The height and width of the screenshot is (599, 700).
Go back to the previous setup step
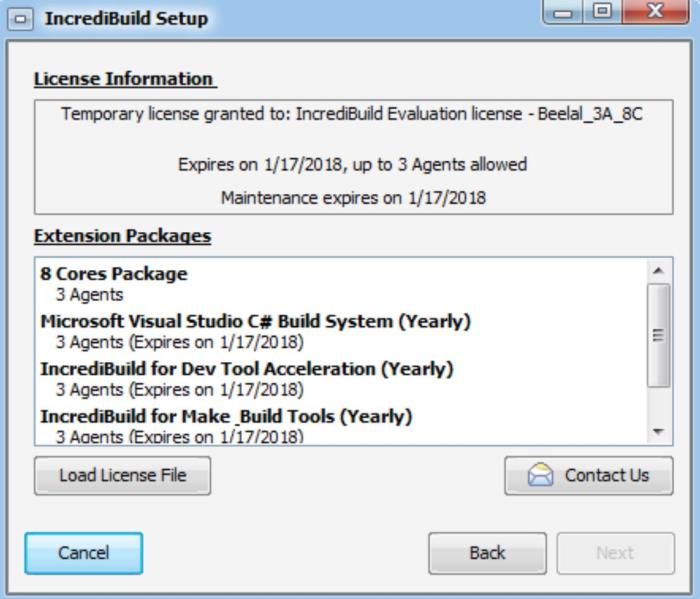[487, 553]
